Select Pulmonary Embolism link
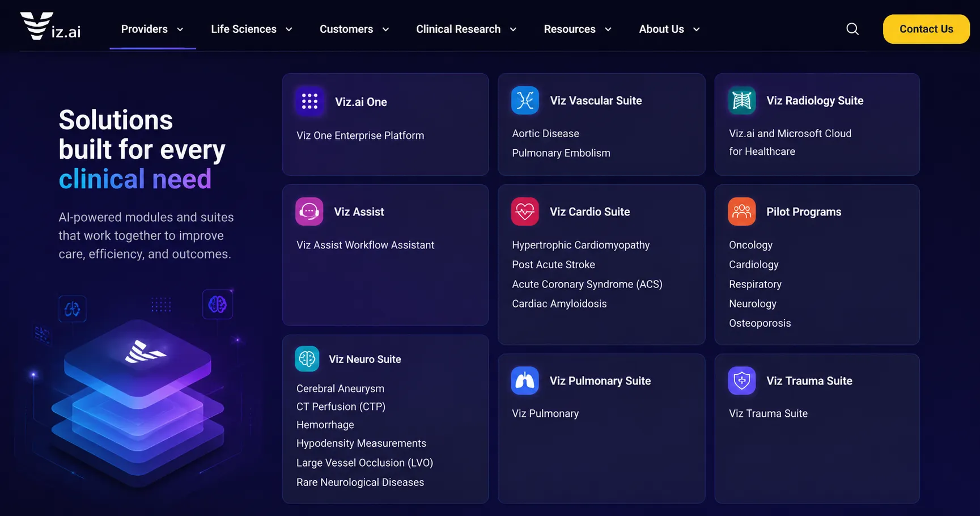The height and width of the screenshot is (516, 980). click(x=561, y=153)
